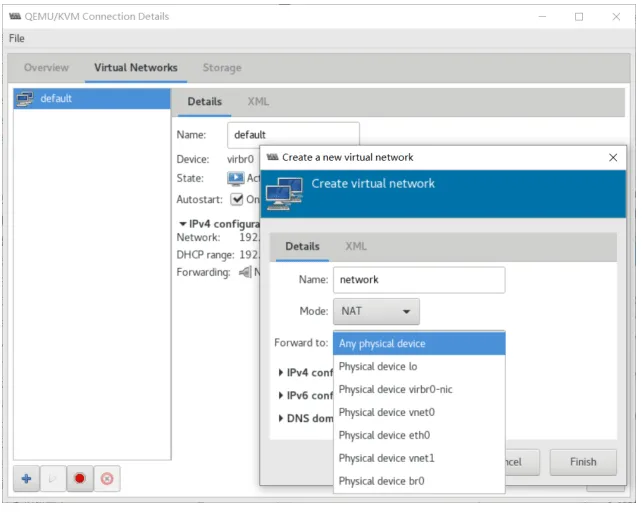Click the red stop network icon

point(80,478)
